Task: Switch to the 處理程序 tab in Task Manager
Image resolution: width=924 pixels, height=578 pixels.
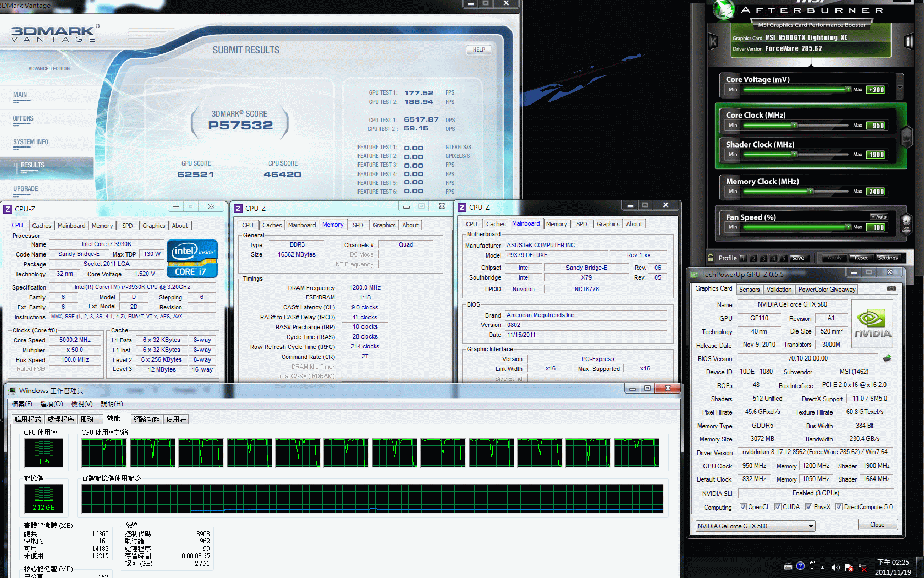Action: click(61, 419)
